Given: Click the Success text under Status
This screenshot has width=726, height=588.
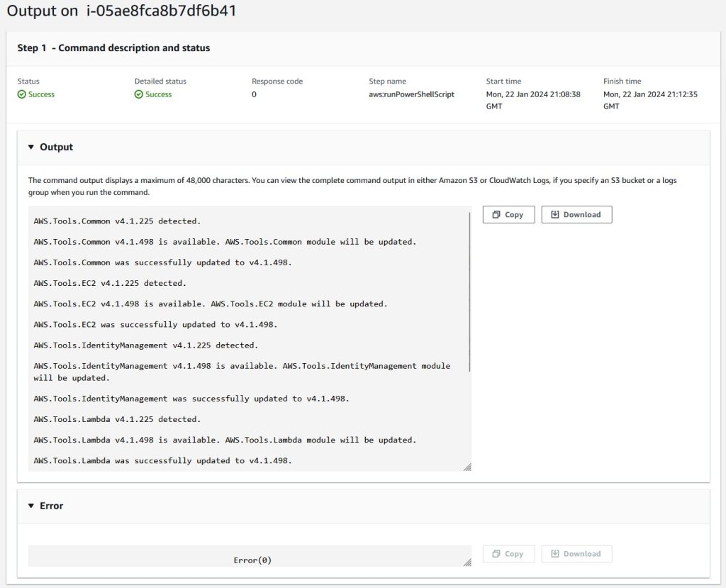Looking at the screenshot, I should pyautogui.click(x=41, y=94).
